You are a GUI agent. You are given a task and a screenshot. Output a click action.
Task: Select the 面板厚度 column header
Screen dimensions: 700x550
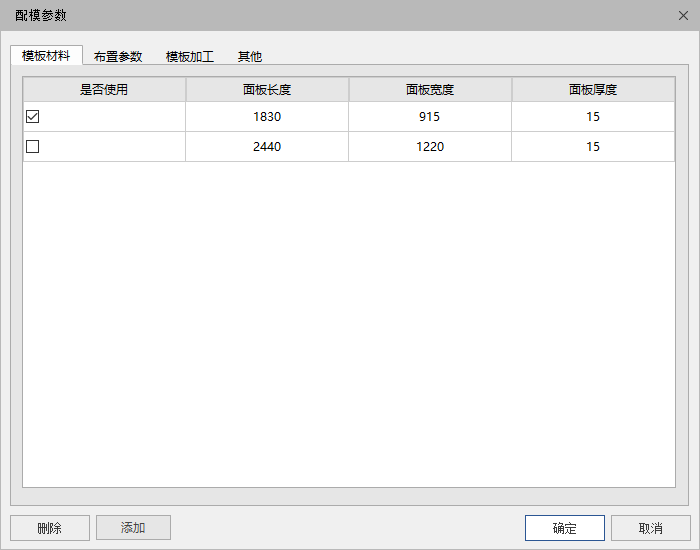tap(593, 90)
